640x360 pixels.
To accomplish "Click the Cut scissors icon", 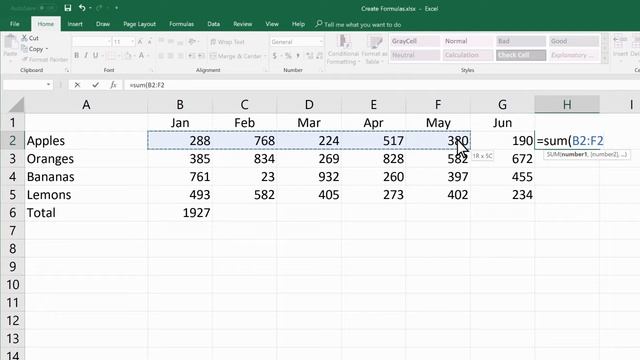I will pyautogui.click(x=24, y=38).
